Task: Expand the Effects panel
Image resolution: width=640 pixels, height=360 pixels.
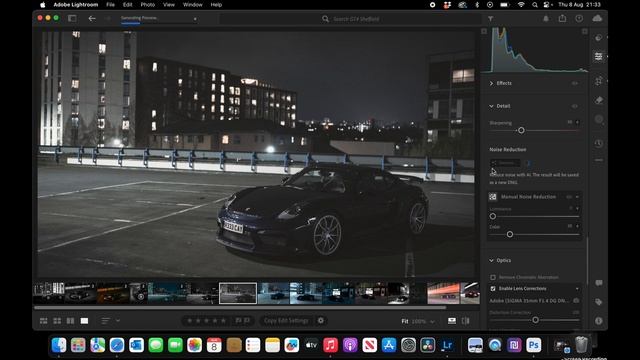Action: tap(491, 83)
